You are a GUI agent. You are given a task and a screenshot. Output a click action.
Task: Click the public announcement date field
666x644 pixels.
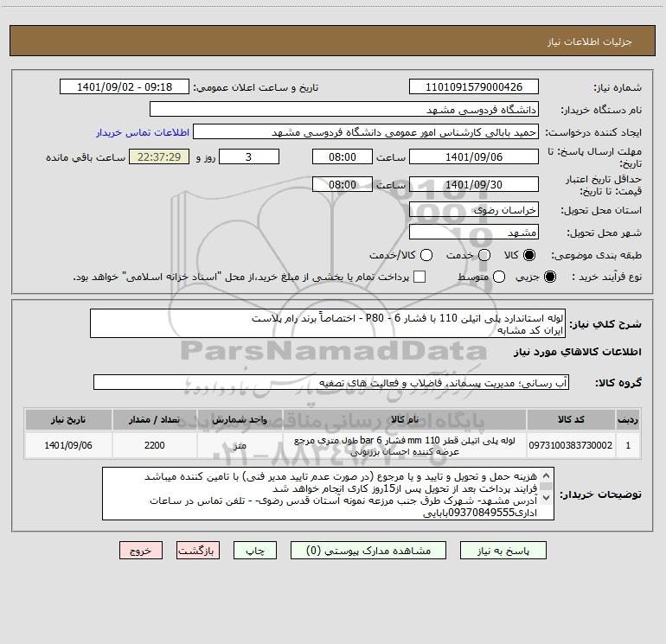[x=125, y=87]
